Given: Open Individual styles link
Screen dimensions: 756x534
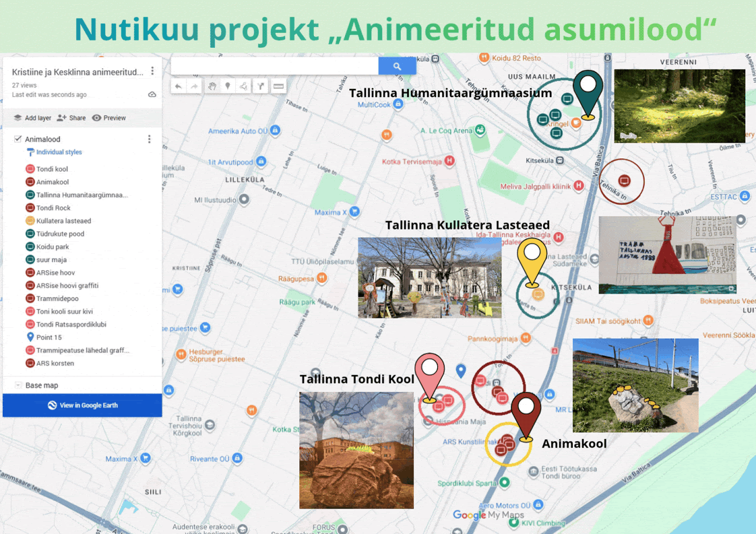Looking at the screenshot, I should coord(59,152).
